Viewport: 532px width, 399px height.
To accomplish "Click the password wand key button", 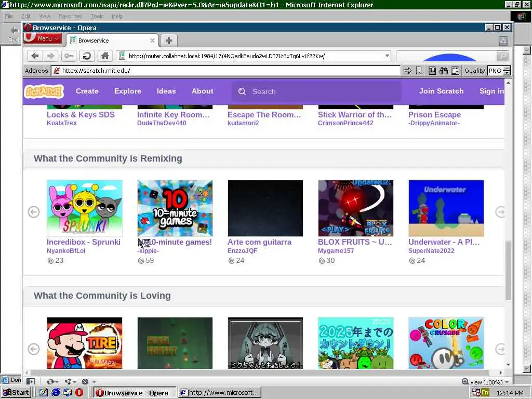I will click(69, 56).
